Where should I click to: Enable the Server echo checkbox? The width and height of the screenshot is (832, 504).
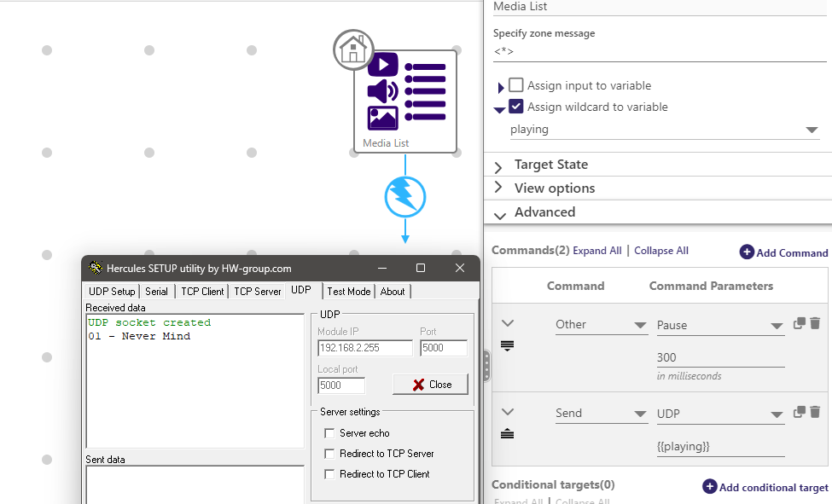pos(330,433)
